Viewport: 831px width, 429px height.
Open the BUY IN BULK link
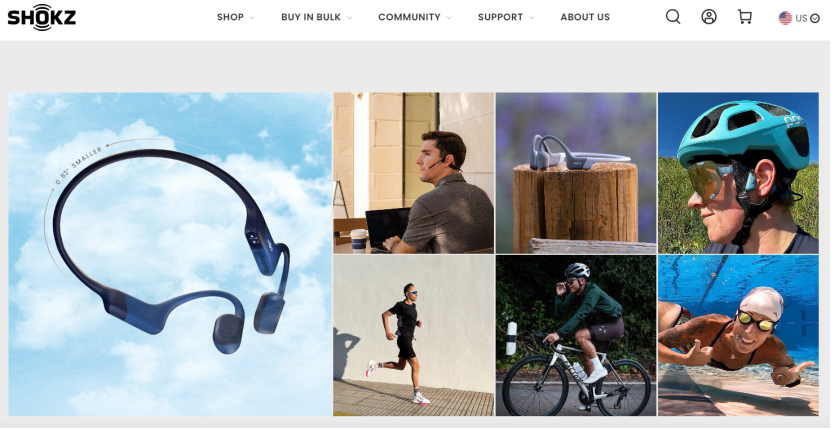point(311,17)
